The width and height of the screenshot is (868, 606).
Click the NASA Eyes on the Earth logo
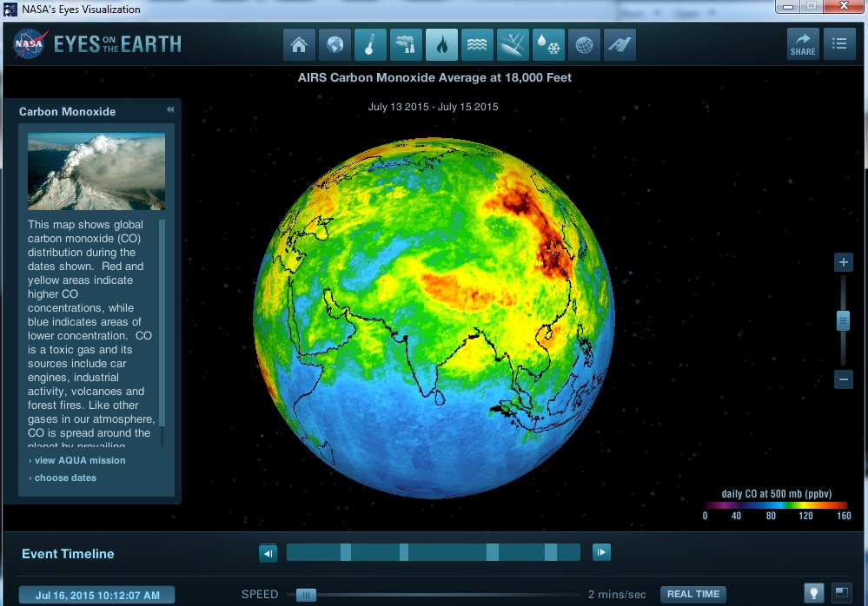coord(97,44)
